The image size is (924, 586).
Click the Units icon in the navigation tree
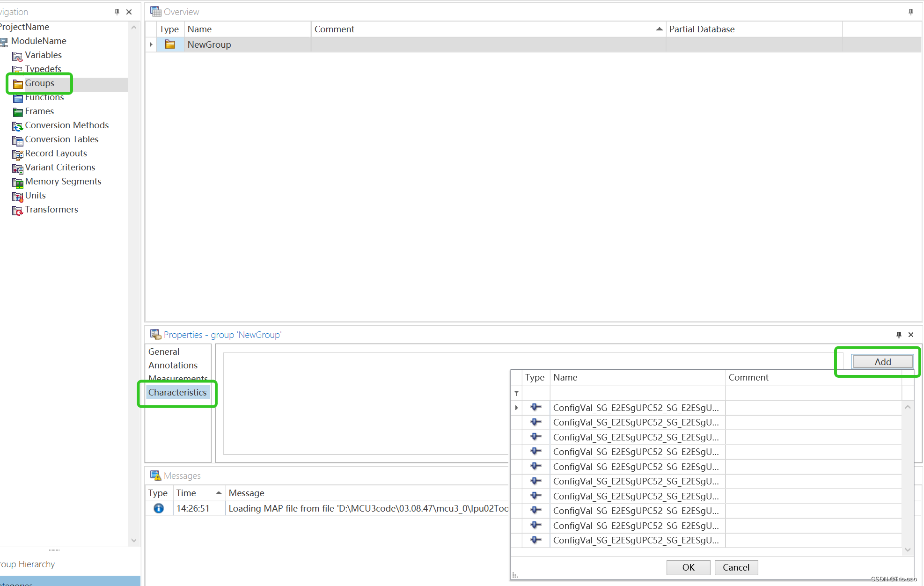17,197
